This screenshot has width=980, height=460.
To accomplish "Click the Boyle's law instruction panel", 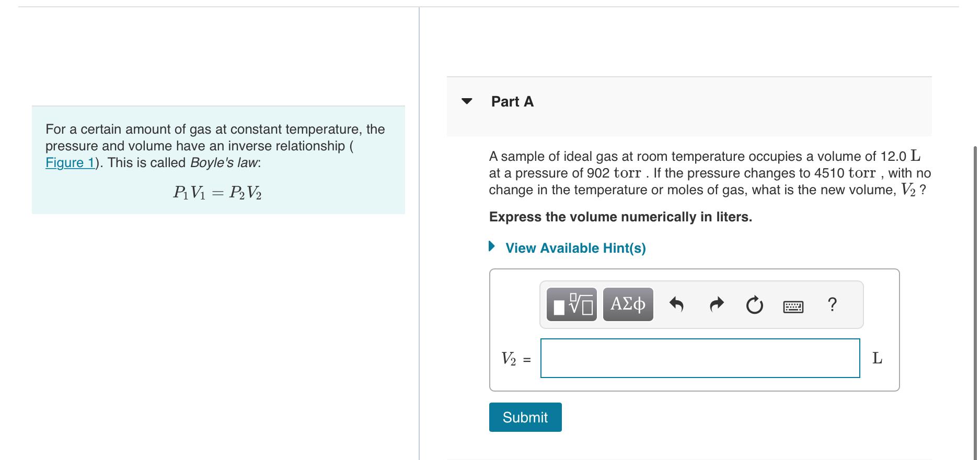I will [217, 159].
